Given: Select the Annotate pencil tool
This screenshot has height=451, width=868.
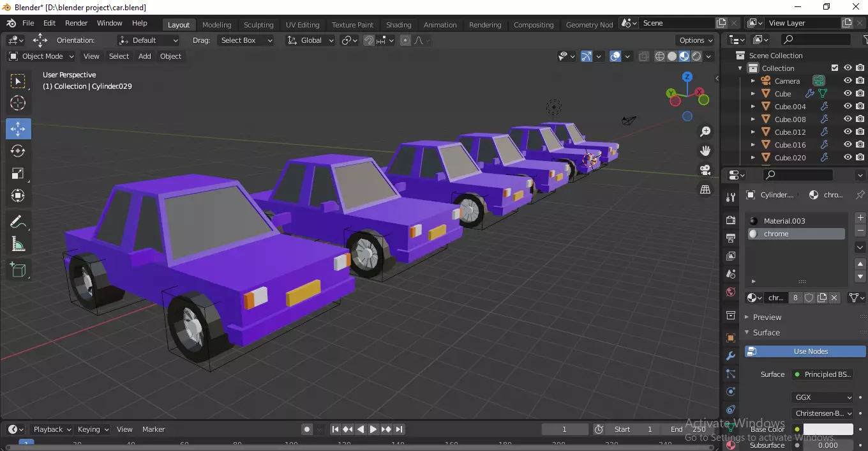Looking at the screenshot, I should click(18, 222).
